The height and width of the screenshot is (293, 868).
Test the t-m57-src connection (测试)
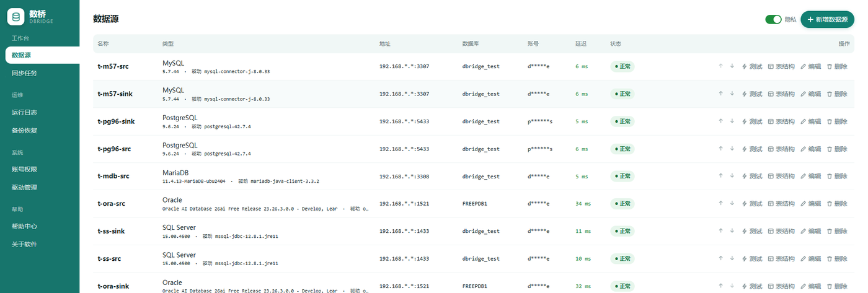point(752,66)
